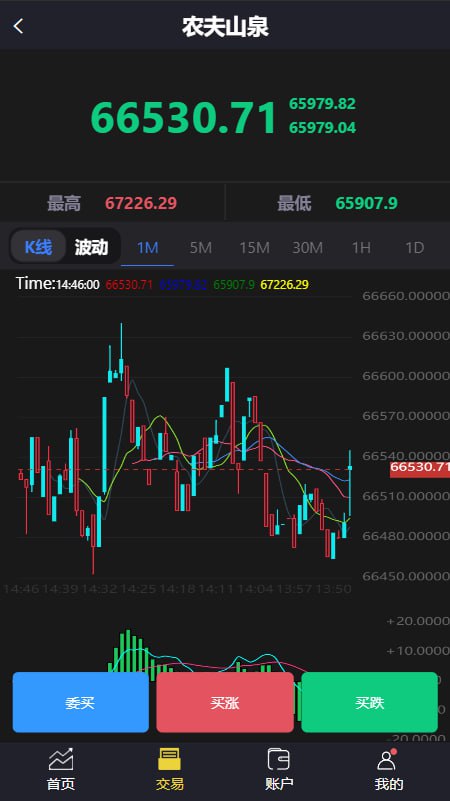Select the 5M timeframe tab

click(x=201, y=248)
